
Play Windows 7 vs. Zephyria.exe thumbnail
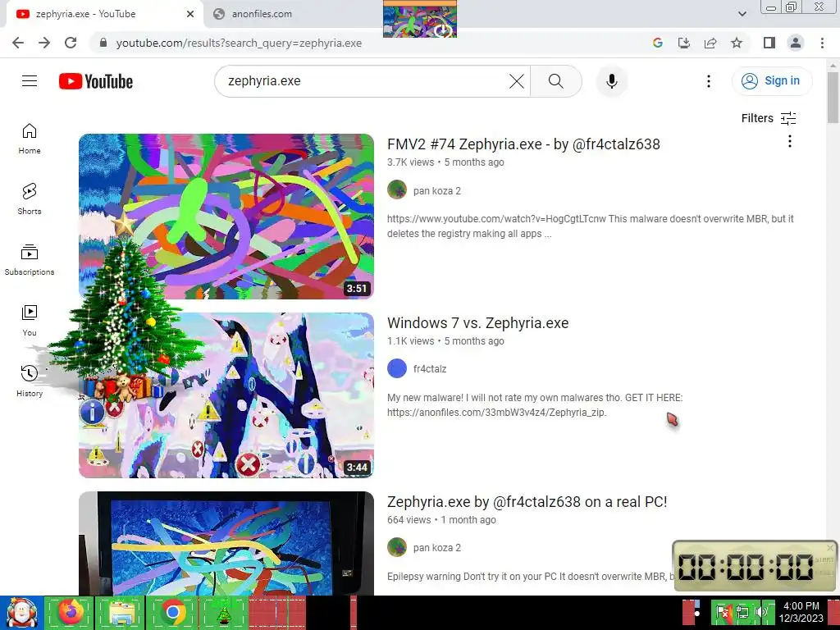(226, 395)
